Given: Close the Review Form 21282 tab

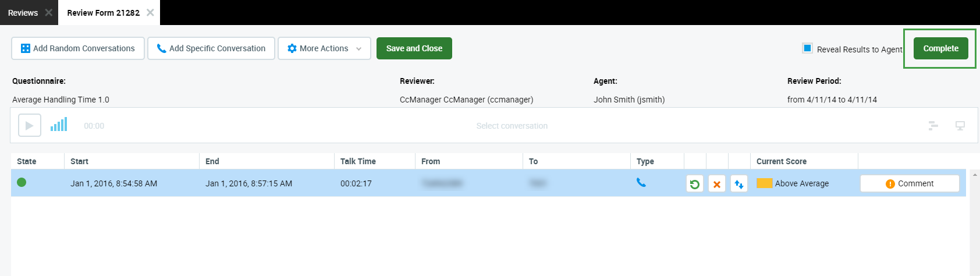Looking at the screenshot, I should [x=150, y=13].
